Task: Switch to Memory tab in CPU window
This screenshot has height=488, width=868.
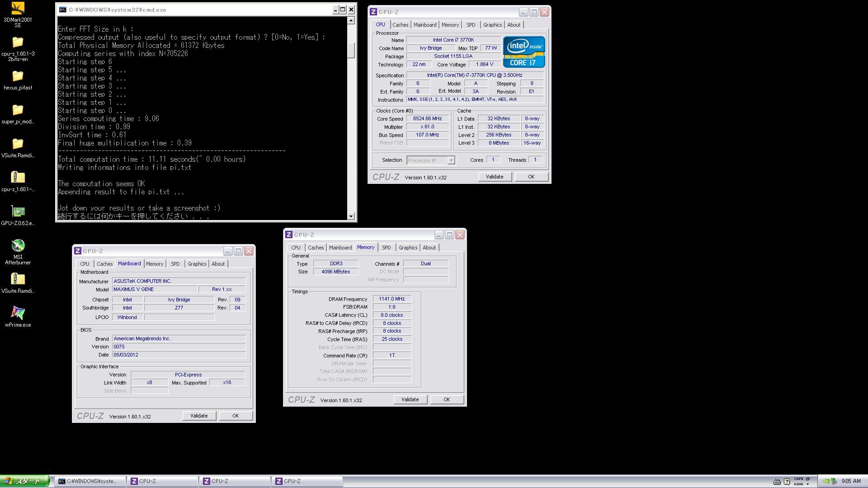Action: point(450,25)
